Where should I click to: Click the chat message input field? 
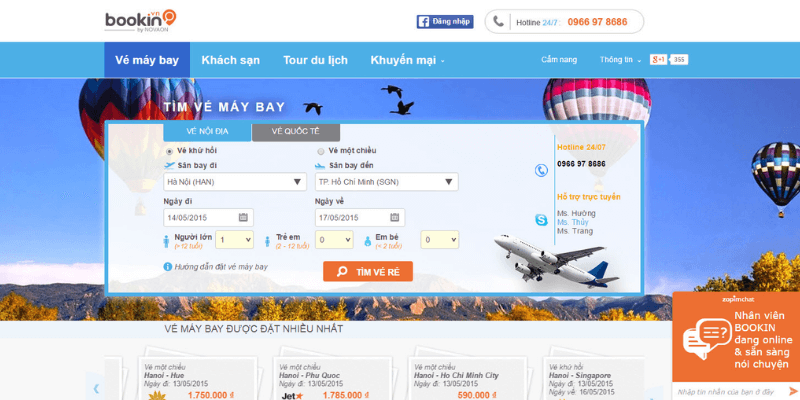point(726,392)
